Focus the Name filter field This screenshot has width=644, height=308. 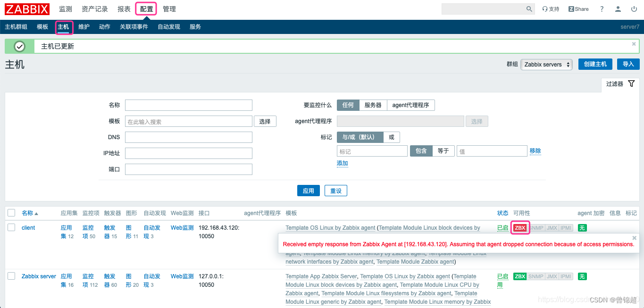189,105
